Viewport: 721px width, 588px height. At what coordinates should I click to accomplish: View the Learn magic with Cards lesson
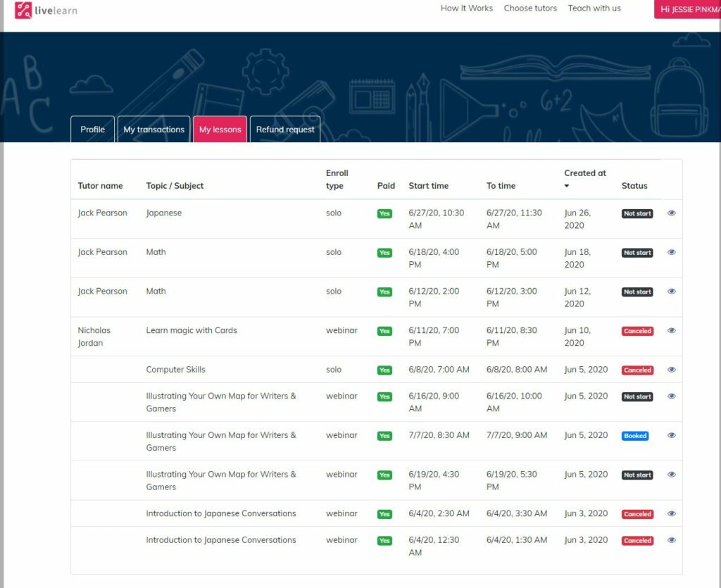click(x=671, y=330)
